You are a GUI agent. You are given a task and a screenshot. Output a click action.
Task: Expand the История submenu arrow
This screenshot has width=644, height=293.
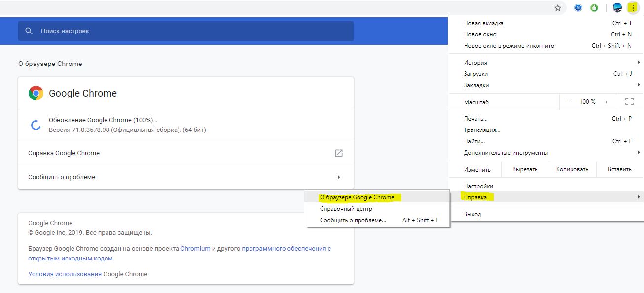click(639, 63)
